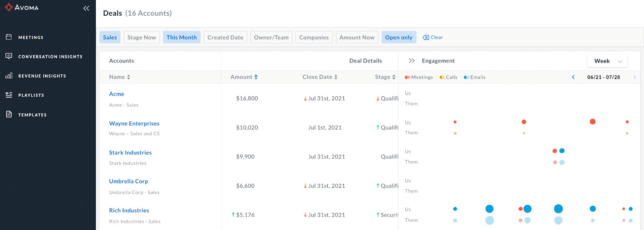Click the Engagement panel heading
The height and width of the screenshot is (230, 644).
(438, 61)
